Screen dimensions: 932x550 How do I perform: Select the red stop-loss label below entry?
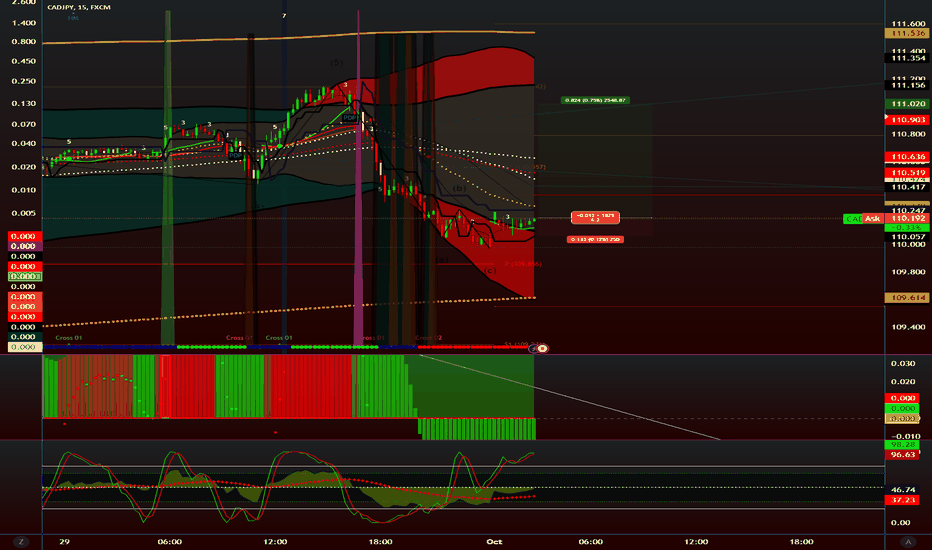(595, 240)
